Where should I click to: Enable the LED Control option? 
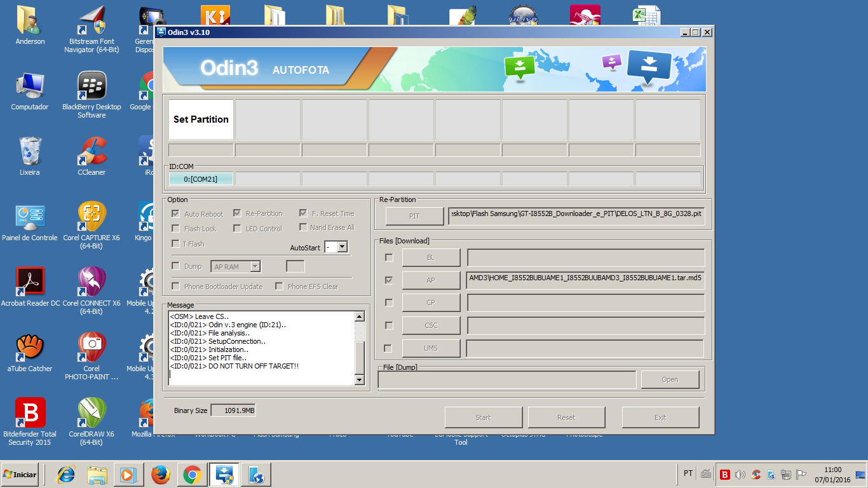237,229
